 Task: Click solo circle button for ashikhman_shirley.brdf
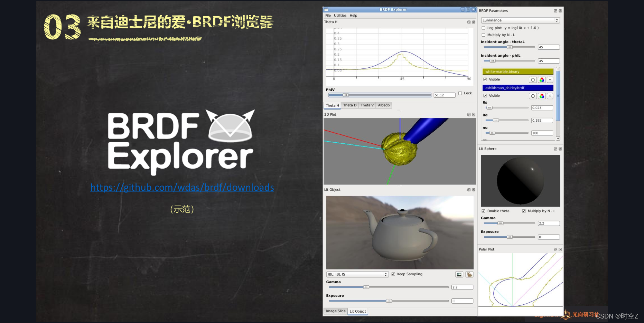[x=533, y=96]
